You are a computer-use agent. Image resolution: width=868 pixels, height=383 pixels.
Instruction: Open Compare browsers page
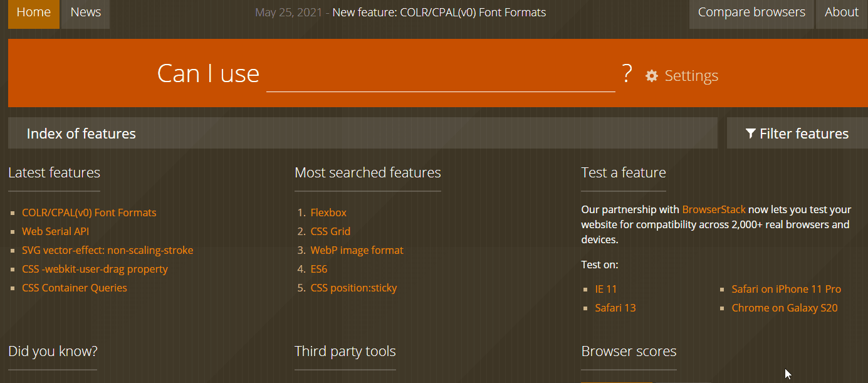click(x=751, y=13)
